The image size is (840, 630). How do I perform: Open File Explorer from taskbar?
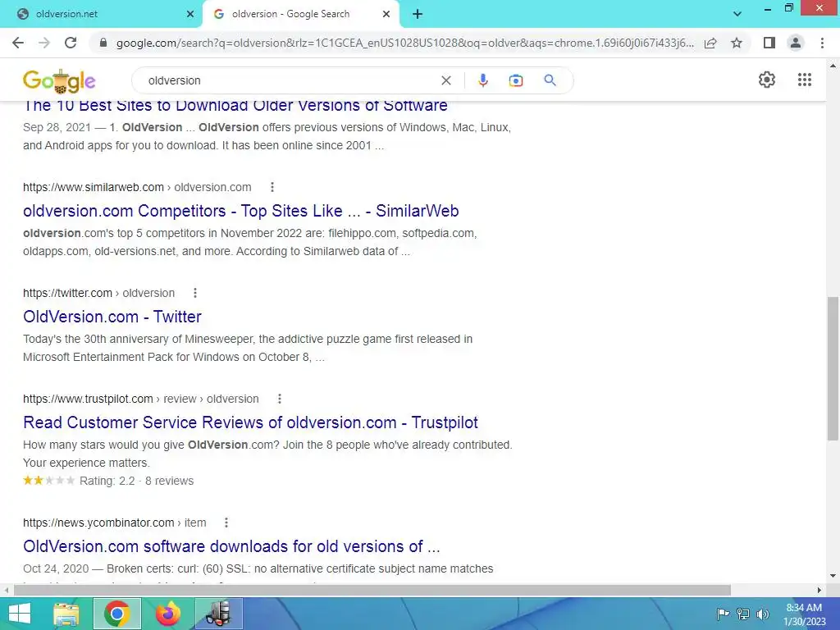66,614
